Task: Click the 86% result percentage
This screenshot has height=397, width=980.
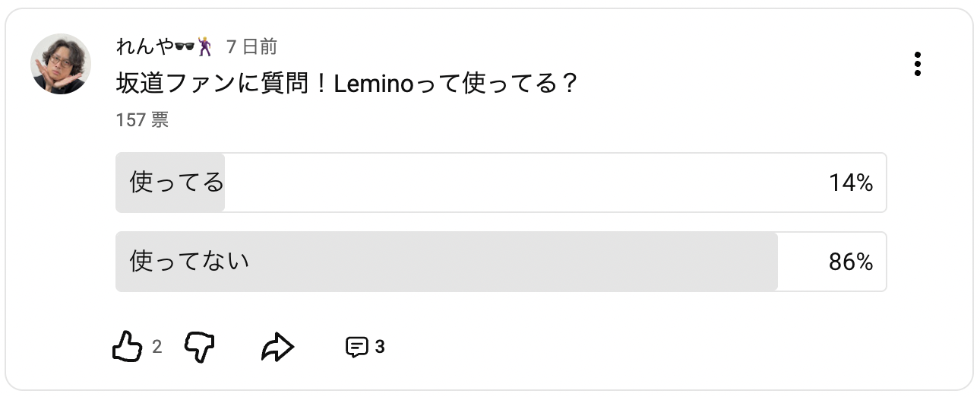Action: (x=851, y=262)
